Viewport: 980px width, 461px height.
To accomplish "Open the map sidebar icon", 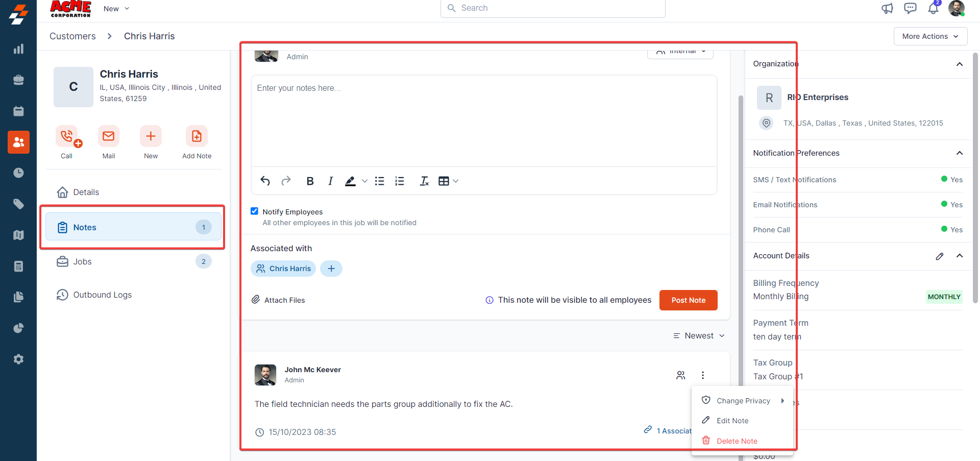I will [18, 235].
